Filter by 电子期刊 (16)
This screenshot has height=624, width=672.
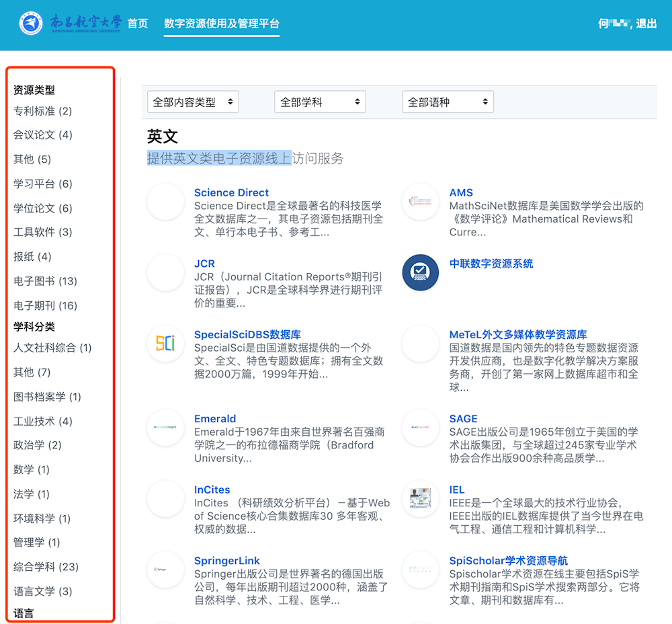click(46, 305)
